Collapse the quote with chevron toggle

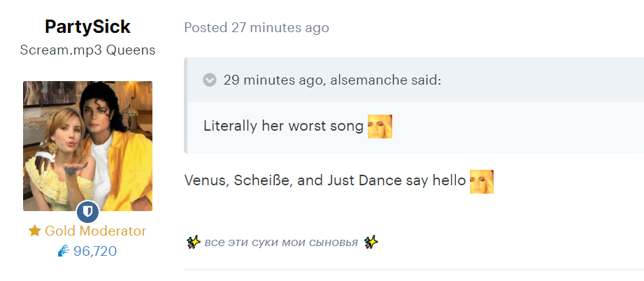click(210, 80)
